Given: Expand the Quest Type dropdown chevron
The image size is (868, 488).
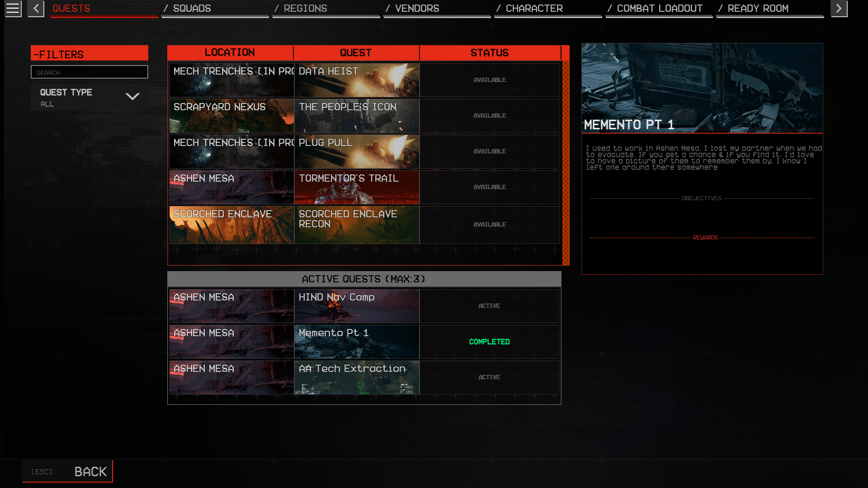Looking at the screenshot, I should coord(132,97).
